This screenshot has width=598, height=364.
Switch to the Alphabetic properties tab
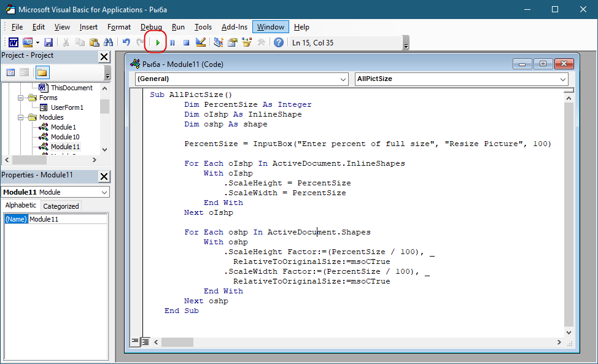[x=21, y=205]
